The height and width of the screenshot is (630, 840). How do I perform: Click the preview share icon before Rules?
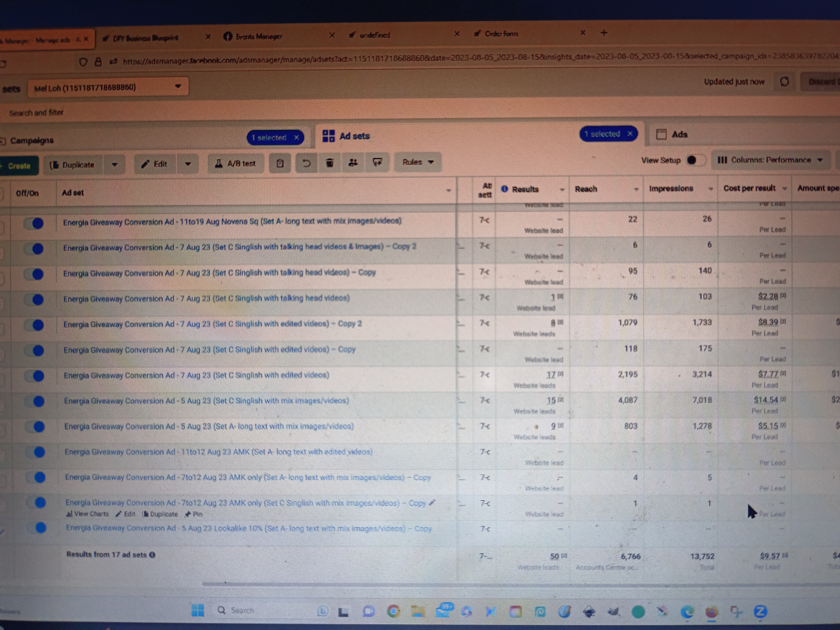click(377, 163)
